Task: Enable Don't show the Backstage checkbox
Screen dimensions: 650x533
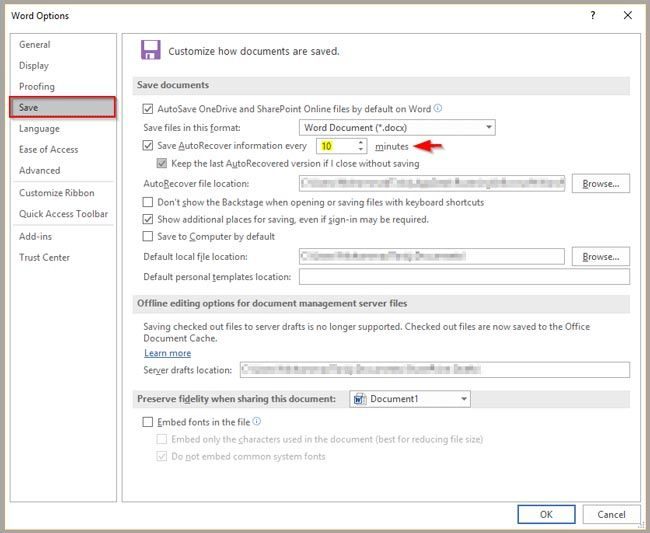Action: [x=148, y=202]
